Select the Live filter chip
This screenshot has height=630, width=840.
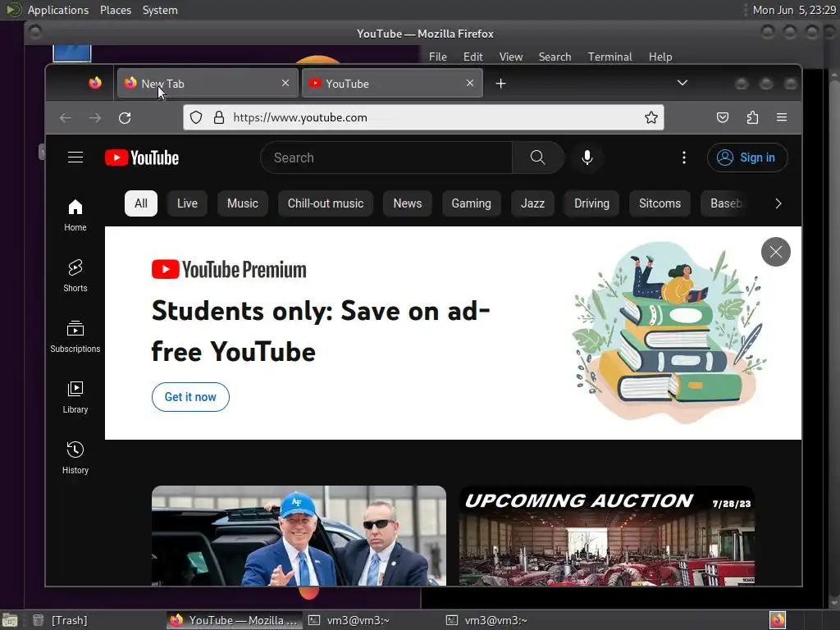188,203
